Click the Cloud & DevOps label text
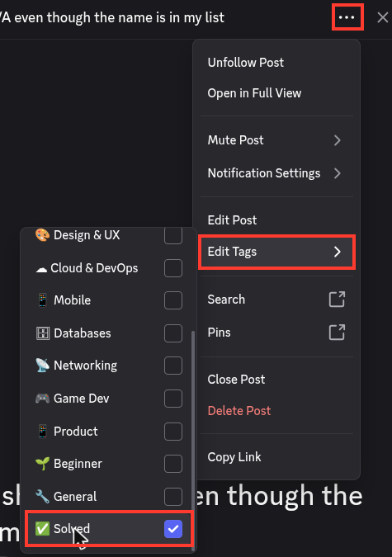The width and height of the screenshot is (392, 557). coord(94,268)
